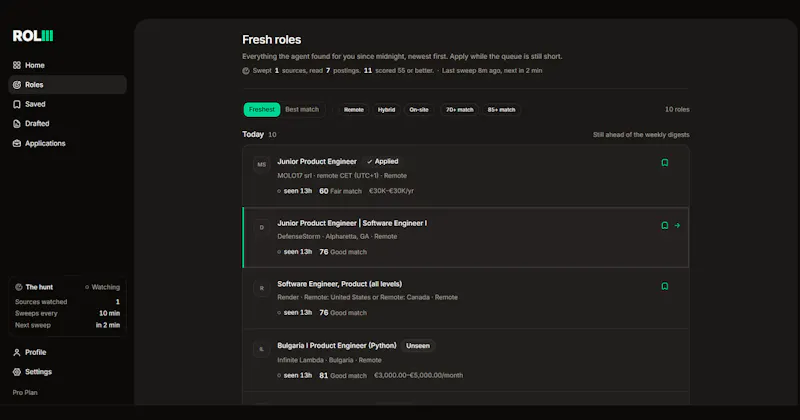This screenshot has height=420, width=800.
Task: Click the Pro Plan label
Action: (x=25, y=392)
